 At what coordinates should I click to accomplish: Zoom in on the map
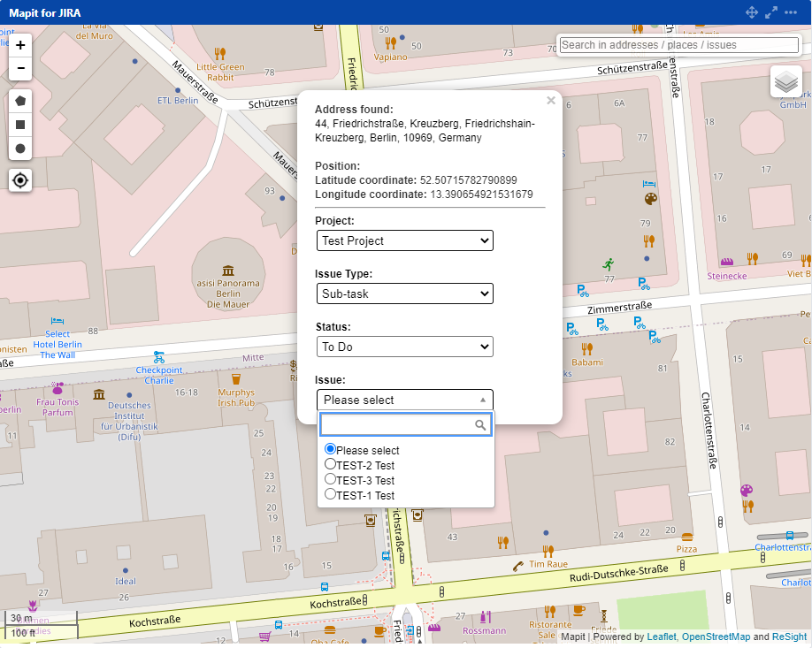pyautogui.click(x=20, y=45)
